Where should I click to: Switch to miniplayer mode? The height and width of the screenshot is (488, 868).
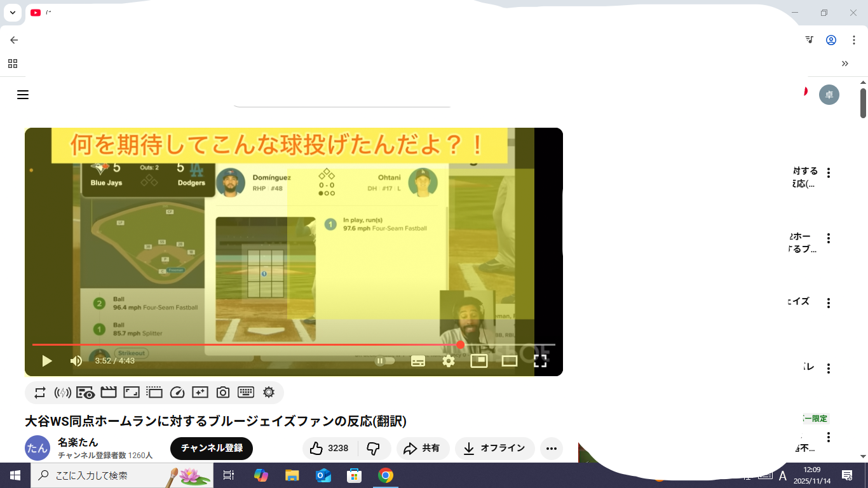pos(478,361)
